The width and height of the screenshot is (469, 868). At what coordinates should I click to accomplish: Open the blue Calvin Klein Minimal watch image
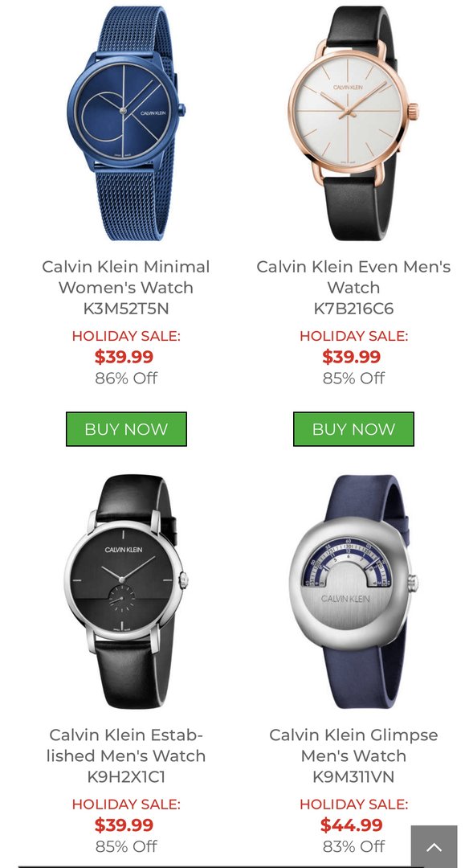tap(126, 123)
